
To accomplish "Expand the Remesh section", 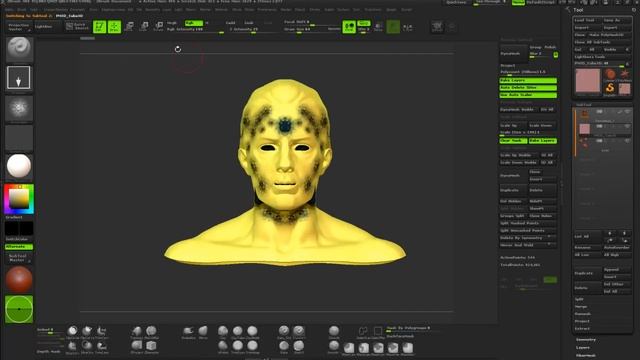I will tap(582, 314).
